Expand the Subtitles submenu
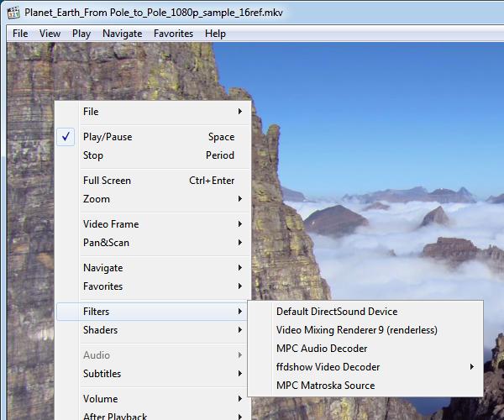The width and height of the screenshot is (504, 420). click(153, 374)
